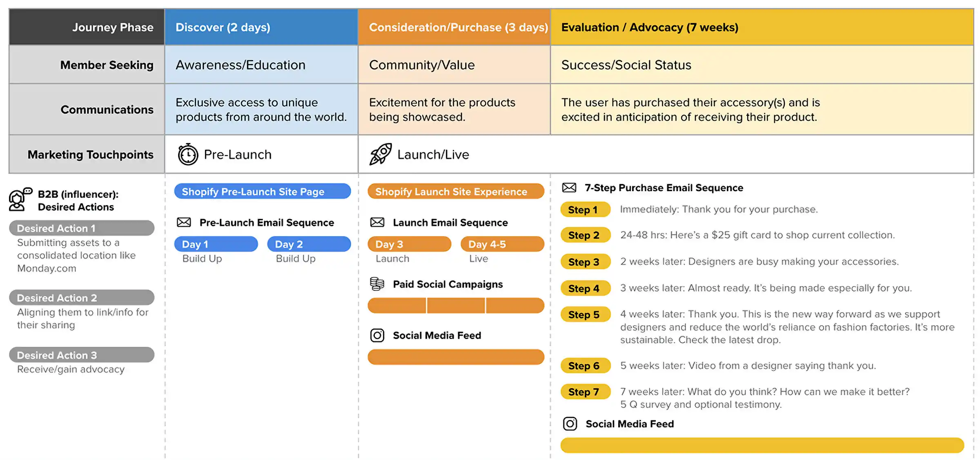Screen dimensions: 980x460
Task: Click the Pre-Launch stopwatch icon
Action: pyautogui.click(x=188, y=154)
